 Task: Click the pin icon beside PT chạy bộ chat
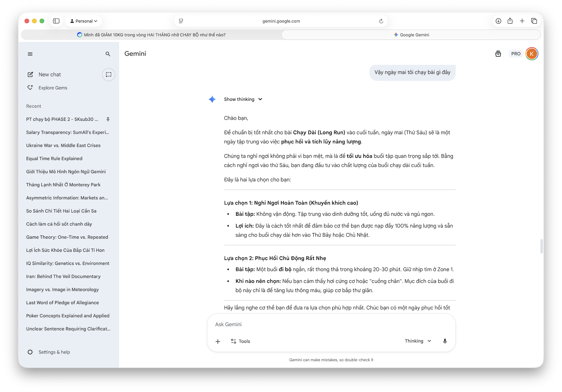point(108,119)
